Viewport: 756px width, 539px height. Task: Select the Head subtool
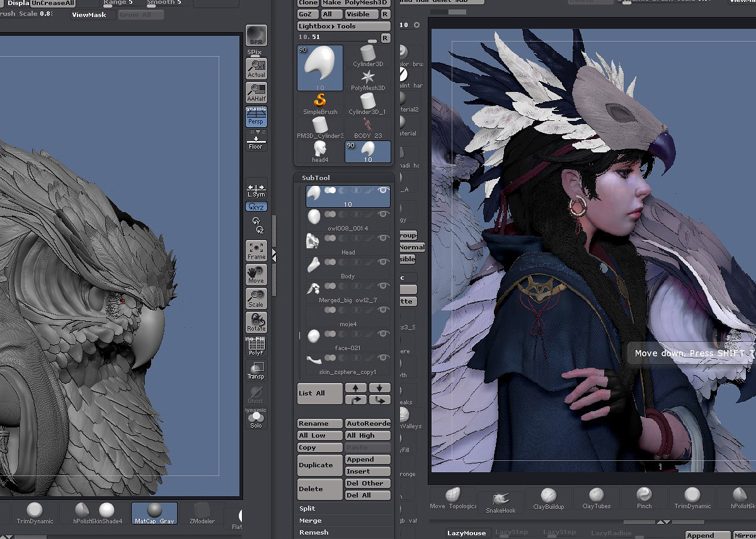[348, 244]
